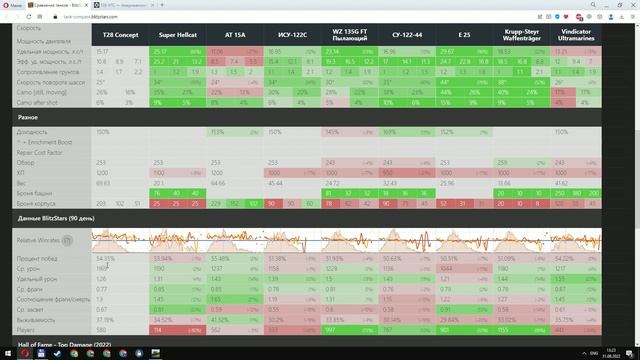This screenshot has width=640, height=360.
Task: Select the Vindicator Ultramarines column header
Action: coord(576,35)
